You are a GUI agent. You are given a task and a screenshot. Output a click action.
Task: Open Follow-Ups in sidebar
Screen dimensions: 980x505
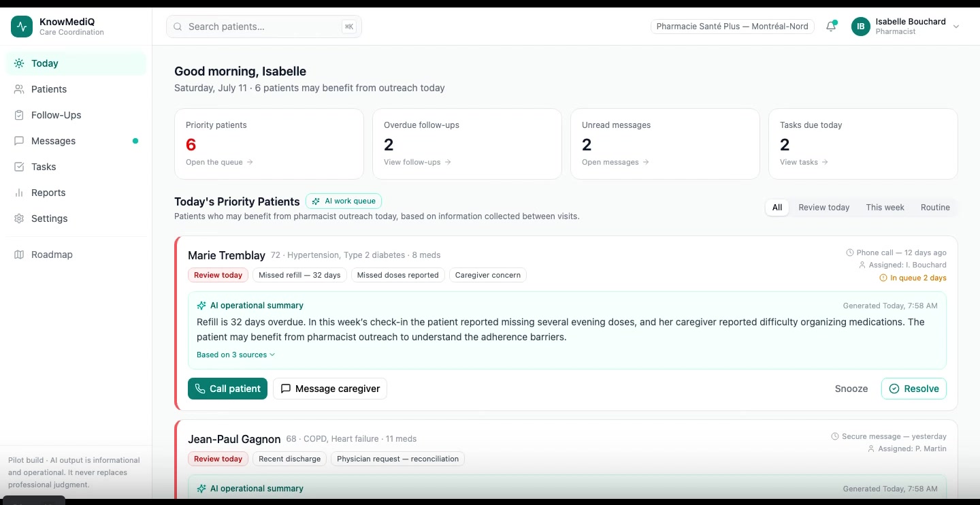(x=76, y=115)
